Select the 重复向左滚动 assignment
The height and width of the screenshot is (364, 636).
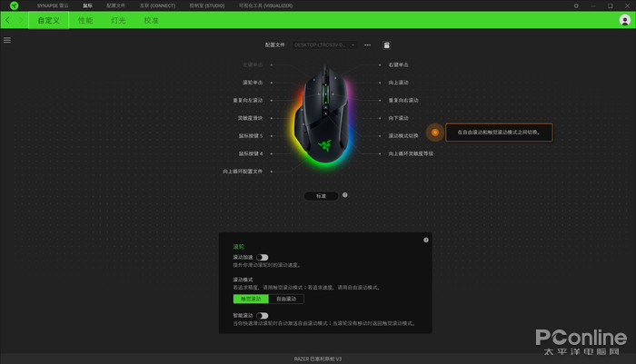coord(247,101)
